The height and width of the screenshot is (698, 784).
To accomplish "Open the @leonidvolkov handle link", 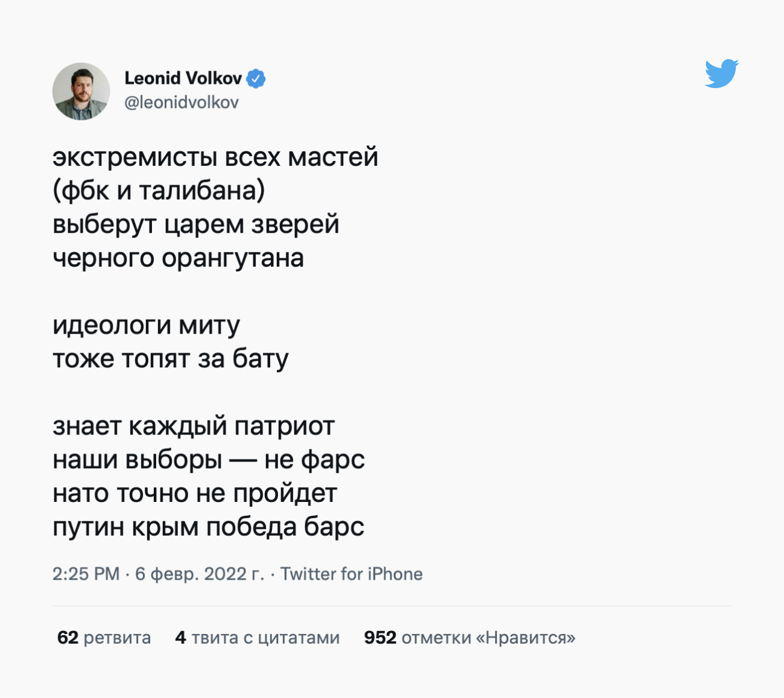I will click(182, 103).
